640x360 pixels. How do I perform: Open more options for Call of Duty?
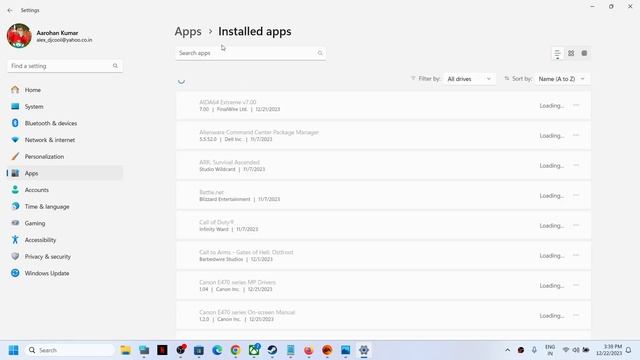[576, 225]
